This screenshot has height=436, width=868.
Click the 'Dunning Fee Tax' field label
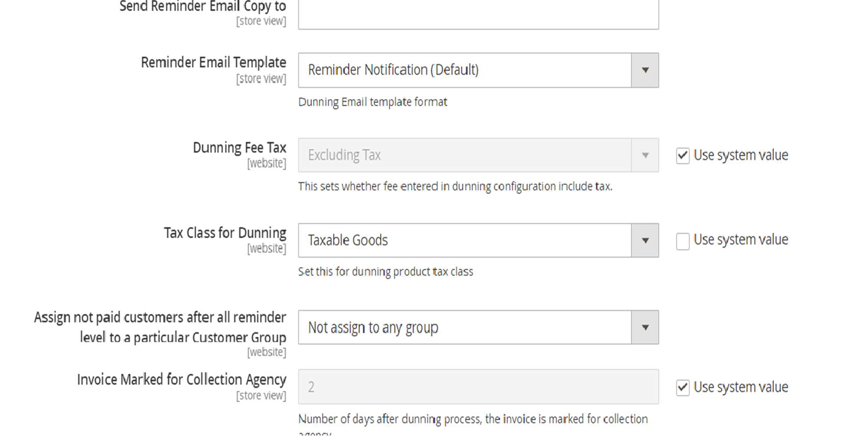[x=239, y=148]
